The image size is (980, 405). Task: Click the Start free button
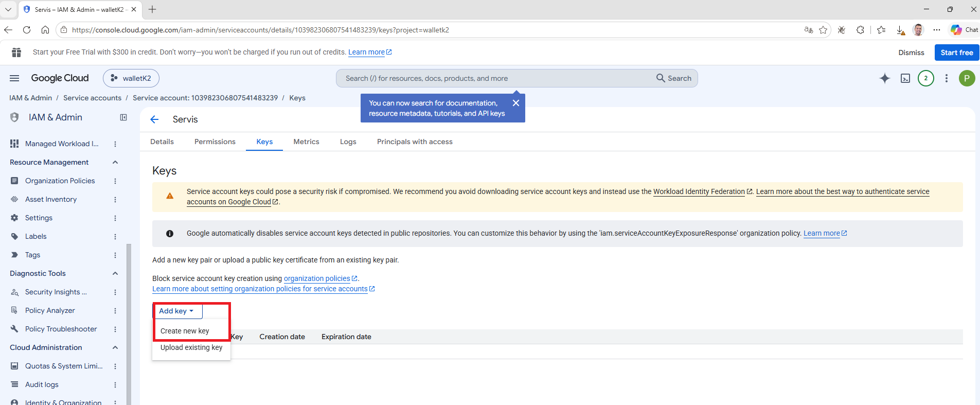click(957, 52)
